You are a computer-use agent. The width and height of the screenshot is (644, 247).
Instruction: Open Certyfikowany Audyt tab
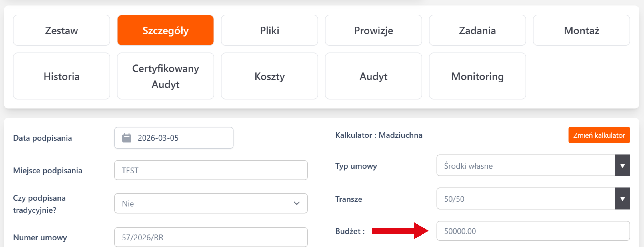(x=165, y=76)
